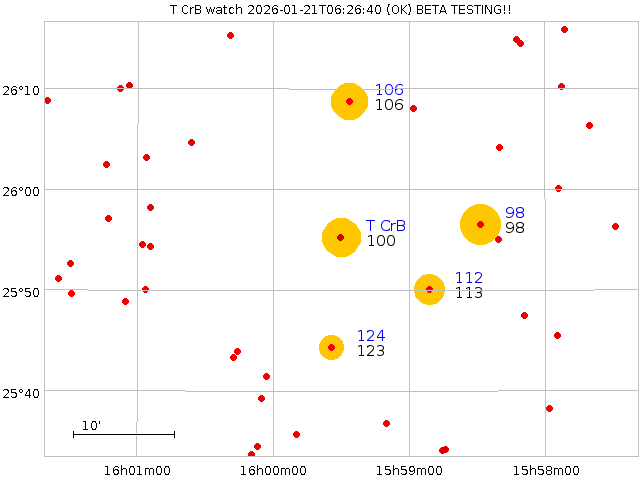The height and width of the screenshot is (480, 640).
Task: Select the yellow circle for star 106
Action: [x=349, y=101]
